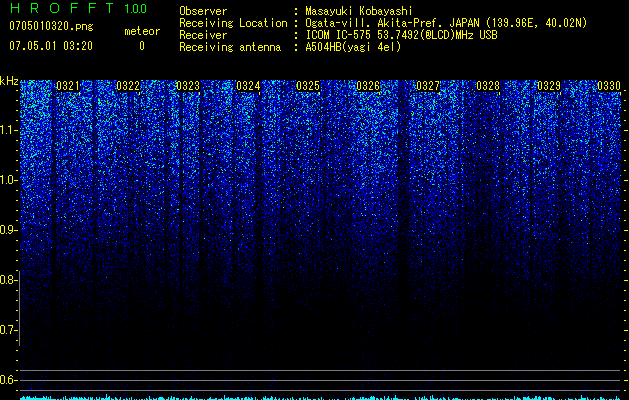The height and width of the screenshot is (400, 629).
Task: Click the Ogata-vill. Akita-Pref. JAPAN location text
Action: (446, 23)
